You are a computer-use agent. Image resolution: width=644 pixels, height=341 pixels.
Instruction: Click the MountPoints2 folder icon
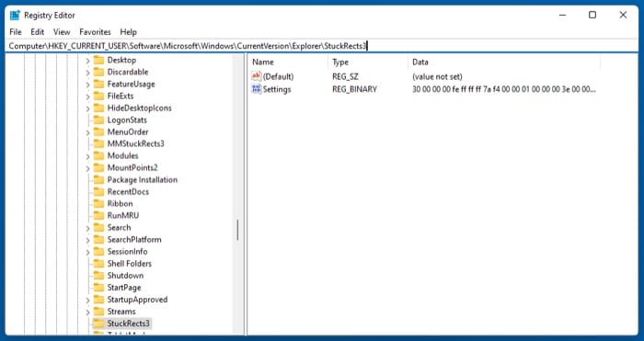point(98,167)
